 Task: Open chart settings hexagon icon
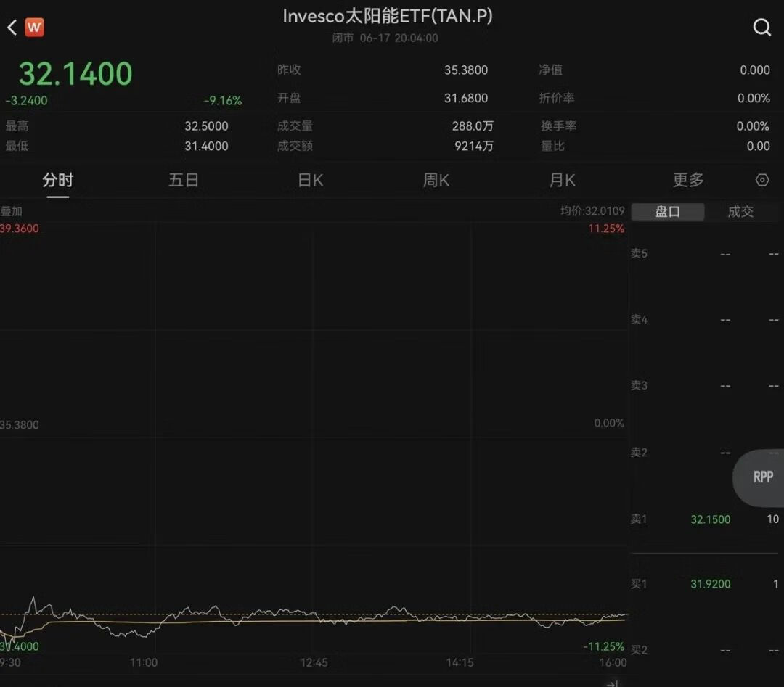(x=762, y=180)
